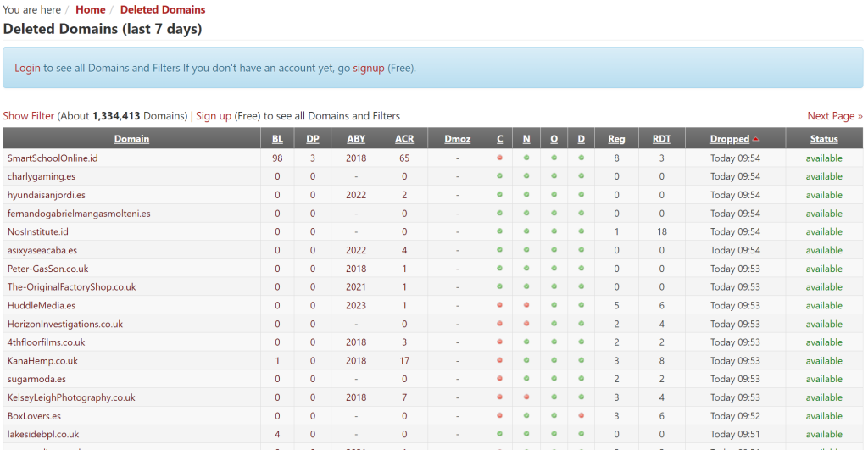Screen dimensions: 868x450
Task: Click available status for KanaHemp.co.uk
Action: pyautogui.click(x=824, y=360)
